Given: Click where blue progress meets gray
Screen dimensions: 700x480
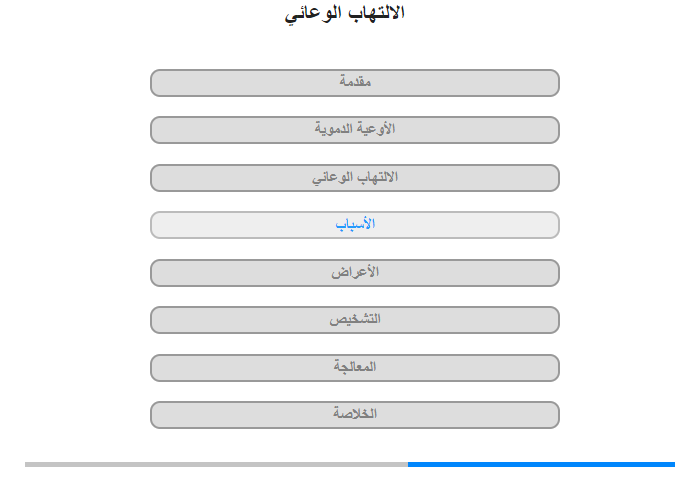Looking at the screenshot, I should pos(408,464).
